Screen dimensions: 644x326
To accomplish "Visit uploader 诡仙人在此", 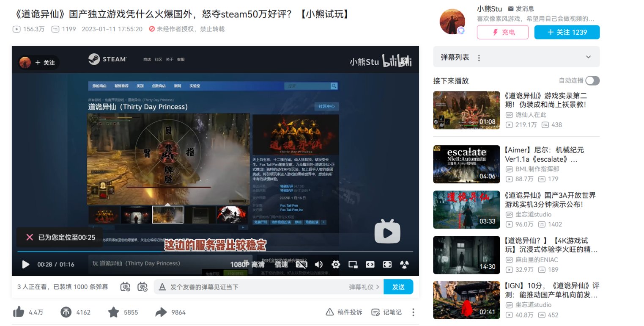I will click(531, 115).
